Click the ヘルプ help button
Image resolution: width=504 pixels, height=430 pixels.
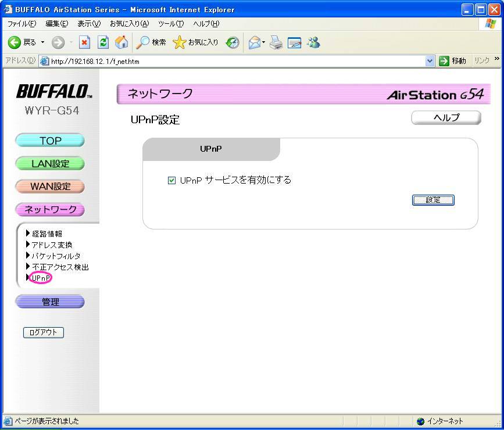point(446,118)
